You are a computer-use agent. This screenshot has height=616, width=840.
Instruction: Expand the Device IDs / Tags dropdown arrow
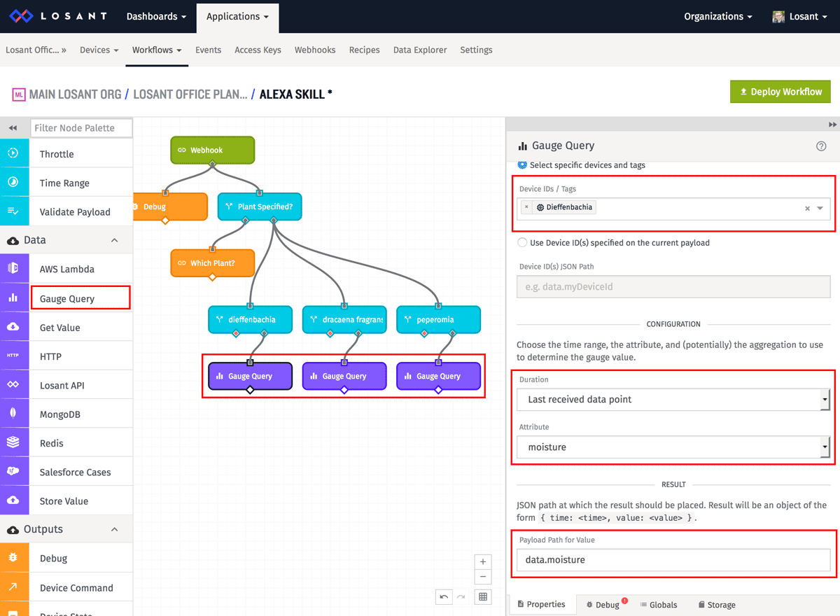coord(820,208)
